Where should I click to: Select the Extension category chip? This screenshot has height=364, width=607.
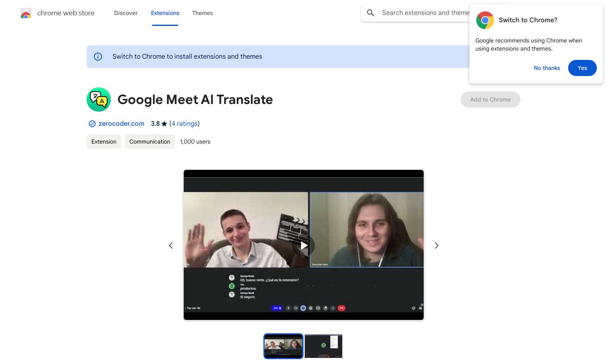point(104,142)
